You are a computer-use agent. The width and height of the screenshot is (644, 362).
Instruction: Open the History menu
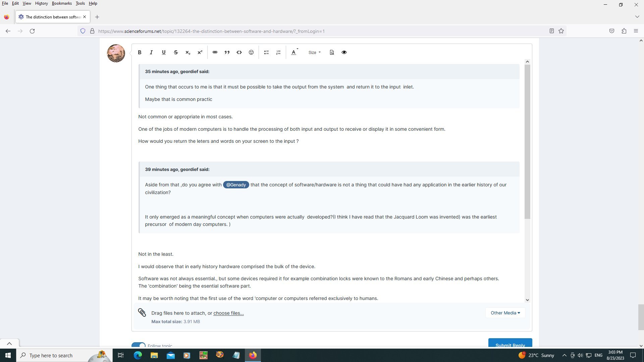(41, 3)
